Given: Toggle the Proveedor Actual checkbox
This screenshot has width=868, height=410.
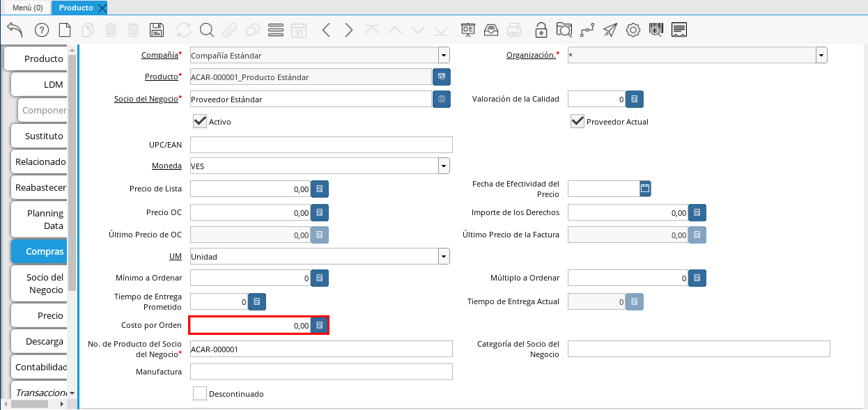Looking at the screenshot, I should [577, 122].
